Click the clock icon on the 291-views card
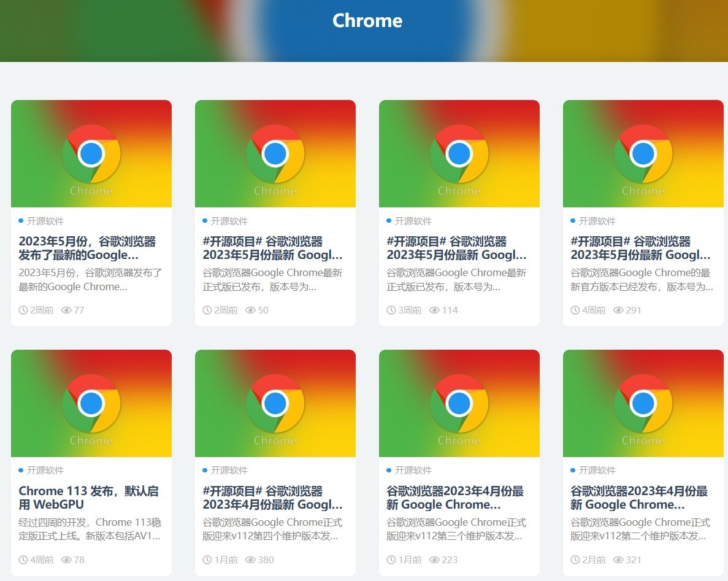This screenshot has width=728, height=581. [575, 310]
